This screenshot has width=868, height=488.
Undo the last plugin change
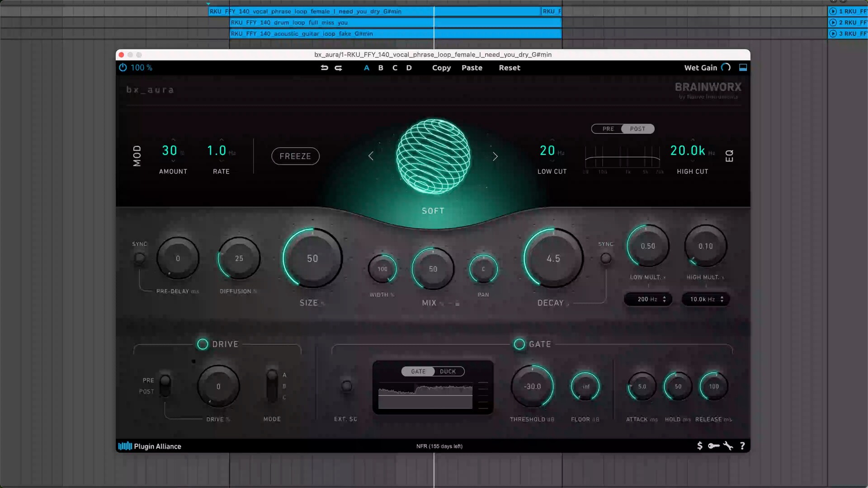click(x=324, y=68)
